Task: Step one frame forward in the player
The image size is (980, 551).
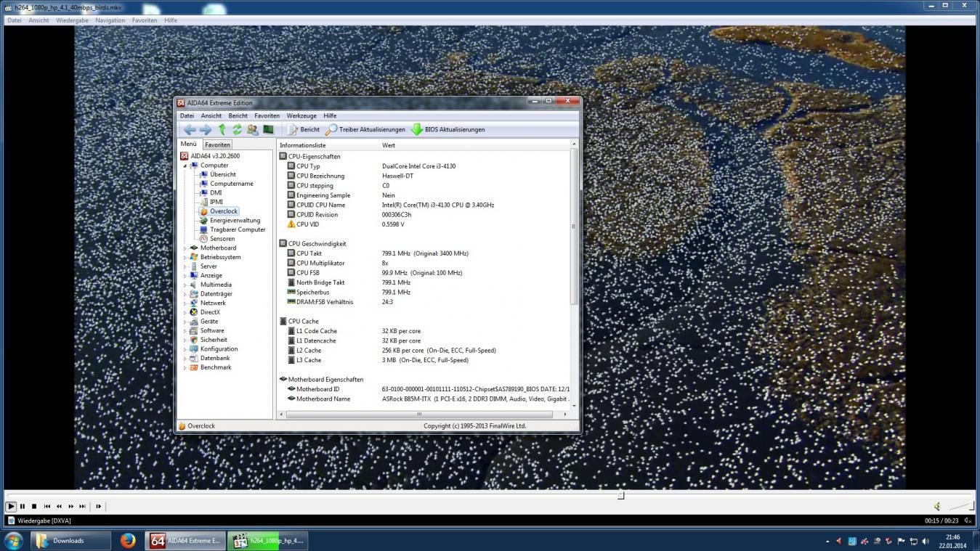Action: [98, 506]
